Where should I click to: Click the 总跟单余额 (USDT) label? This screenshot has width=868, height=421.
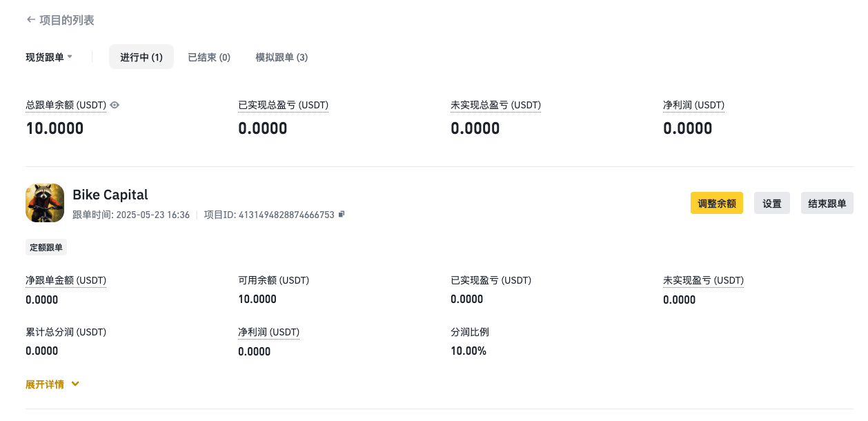tap(66, 105)
